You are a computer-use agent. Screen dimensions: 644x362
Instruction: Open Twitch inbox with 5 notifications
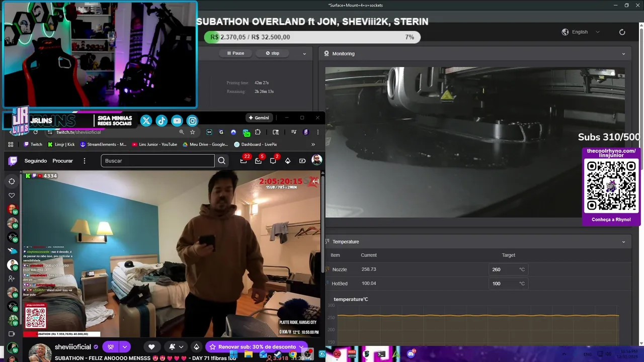click(x=258, y=161)
